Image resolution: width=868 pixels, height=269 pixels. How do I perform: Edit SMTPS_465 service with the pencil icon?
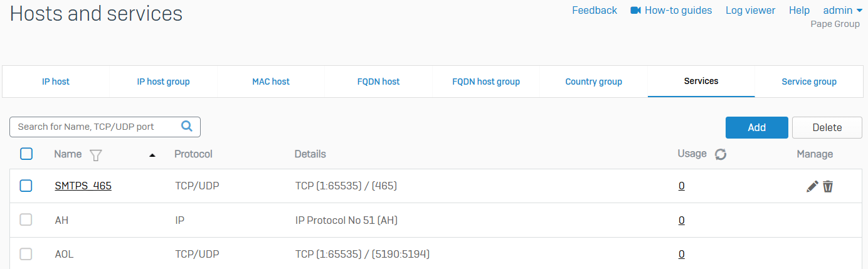point(812,186)
